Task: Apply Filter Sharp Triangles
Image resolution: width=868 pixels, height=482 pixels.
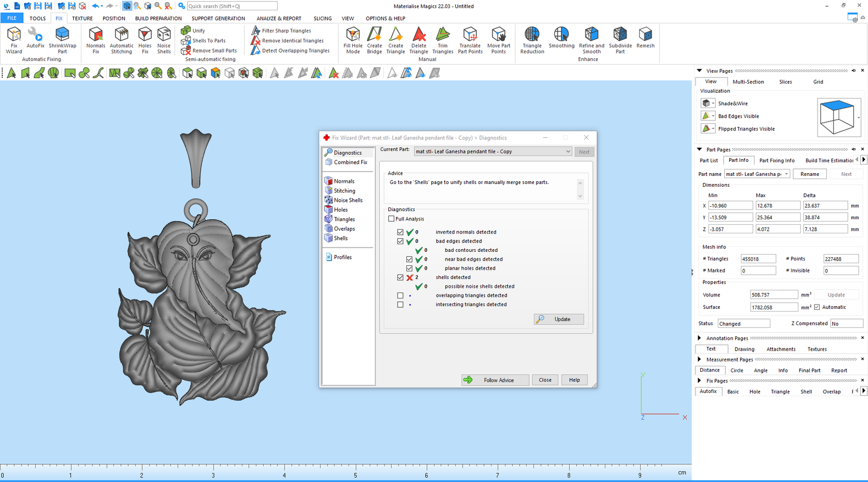Action: (282, 30)
